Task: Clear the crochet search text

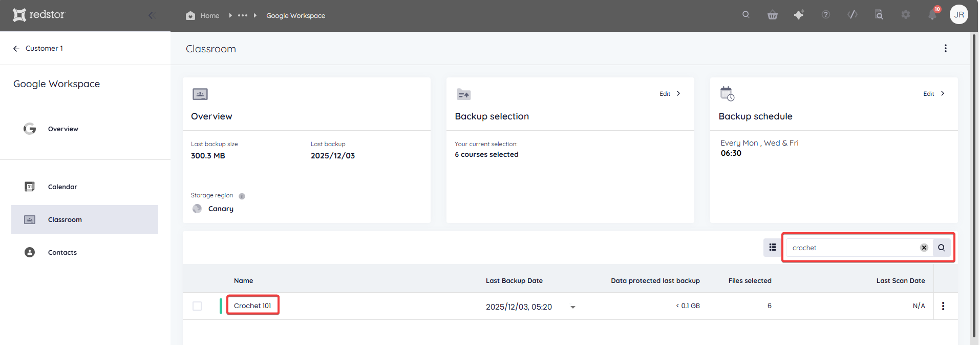Action: point(924,248)
